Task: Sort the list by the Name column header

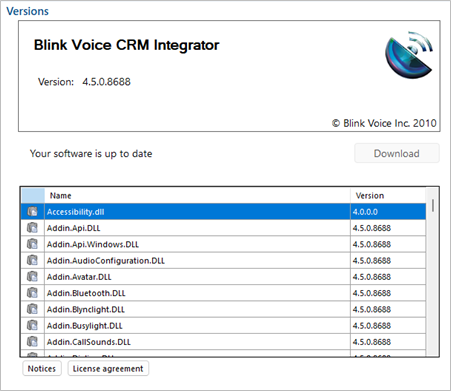Action: (x=197, y=196)
